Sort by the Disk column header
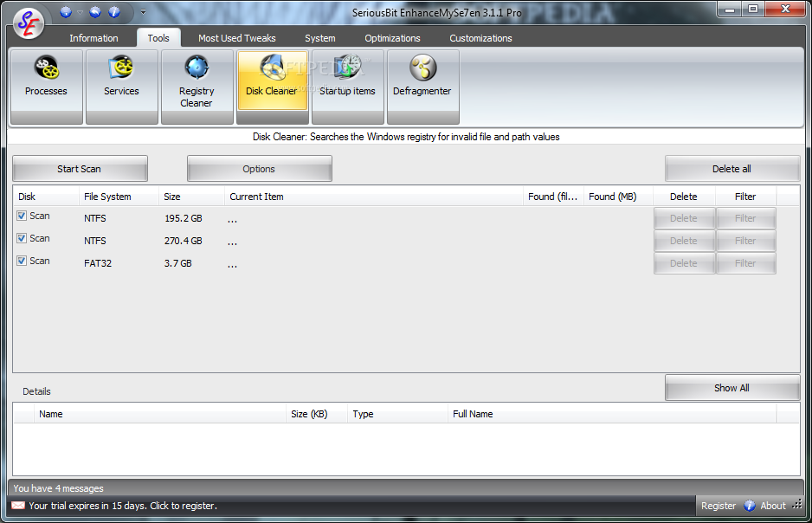 (x=46, y=197)
